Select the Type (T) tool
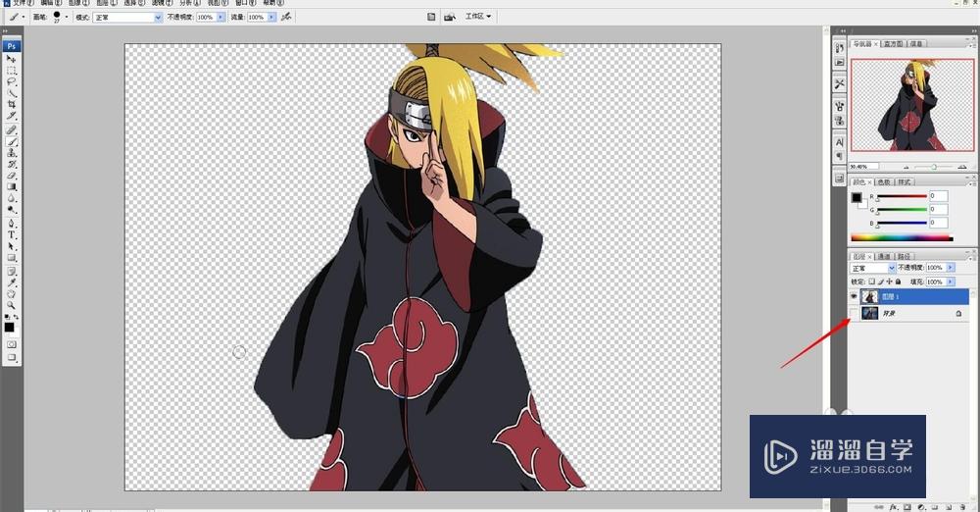 12,235
